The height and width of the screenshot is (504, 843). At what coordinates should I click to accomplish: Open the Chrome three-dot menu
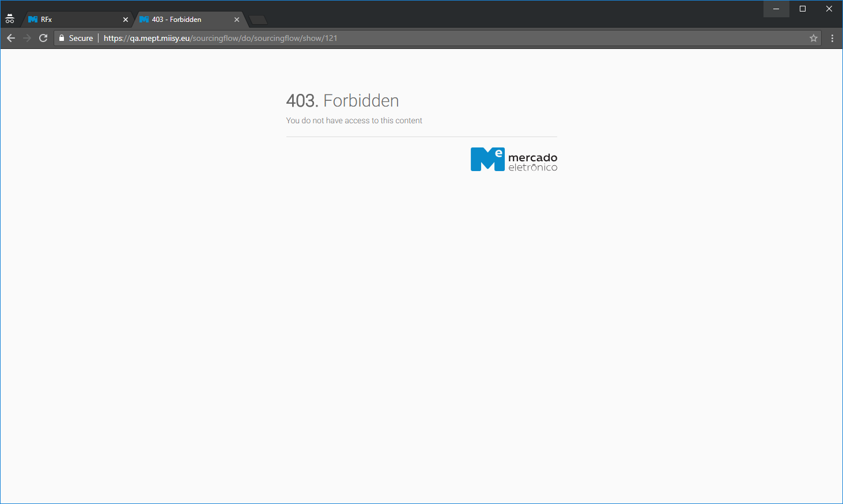coord(832,38)
